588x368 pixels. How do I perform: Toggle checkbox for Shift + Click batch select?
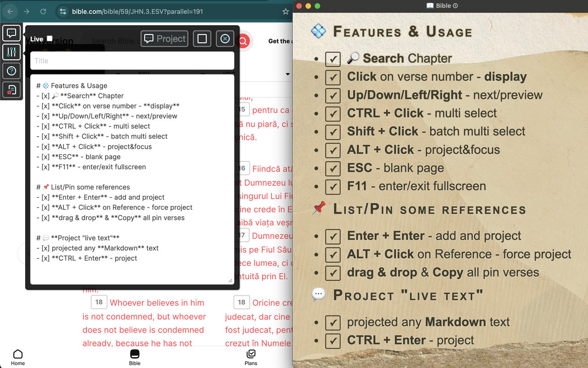[333, 132]
